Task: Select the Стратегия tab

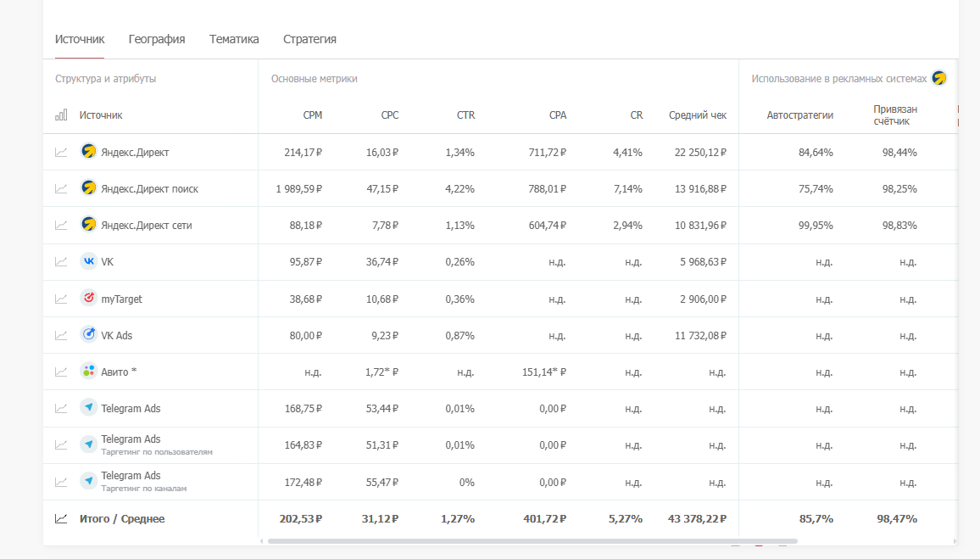Action: pyautogui.click(x=309, y=39)
